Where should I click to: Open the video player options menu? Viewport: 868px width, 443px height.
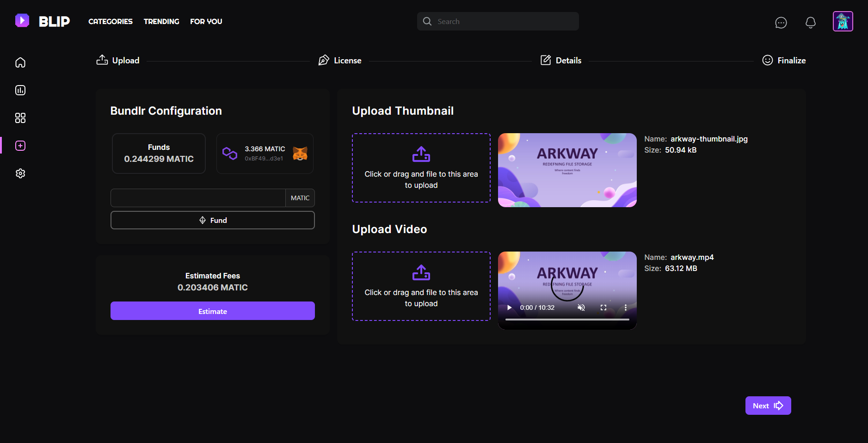coord(625,307)
